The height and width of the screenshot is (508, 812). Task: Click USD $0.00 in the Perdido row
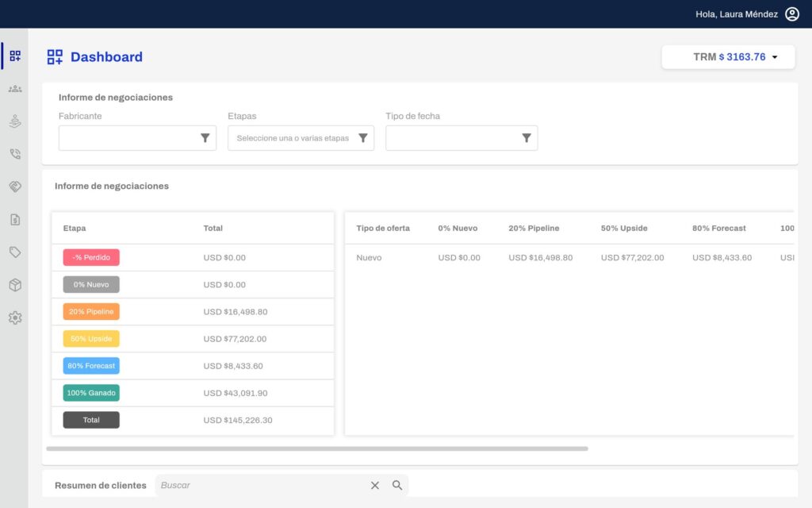coord(224,258)
